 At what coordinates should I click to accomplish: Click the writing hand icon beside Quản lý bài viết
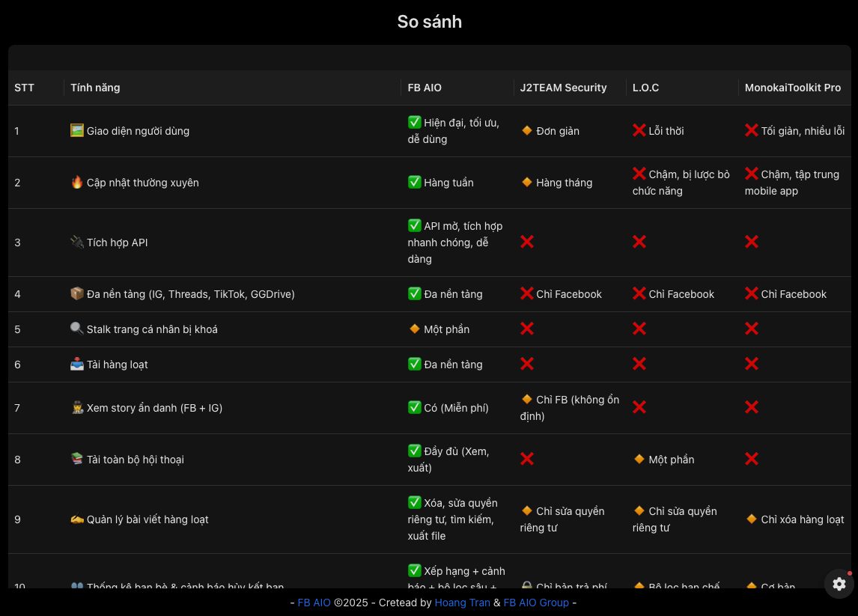(76, 519)
